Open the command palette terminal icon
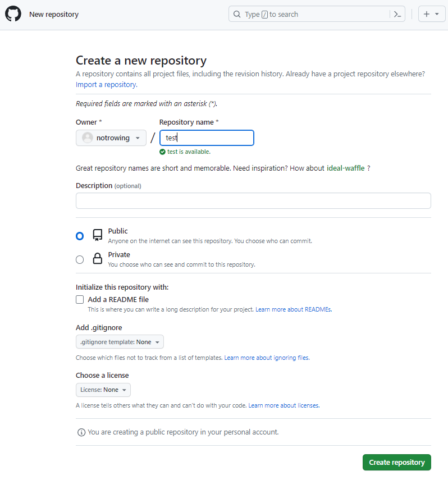448x480 pixels. [x=397, y=15]
